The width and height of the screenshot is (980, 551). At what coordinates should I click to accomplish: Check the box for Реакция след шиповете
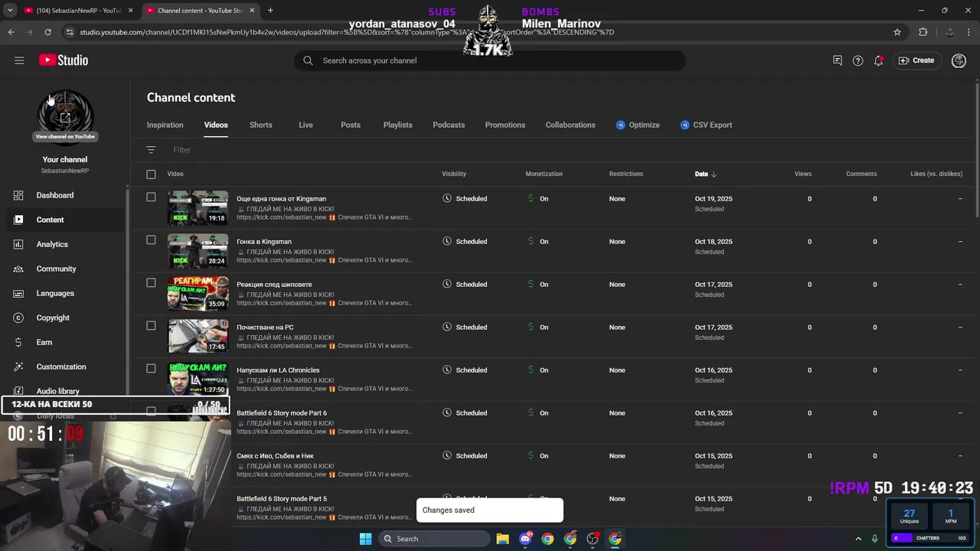tap(151, 282)
